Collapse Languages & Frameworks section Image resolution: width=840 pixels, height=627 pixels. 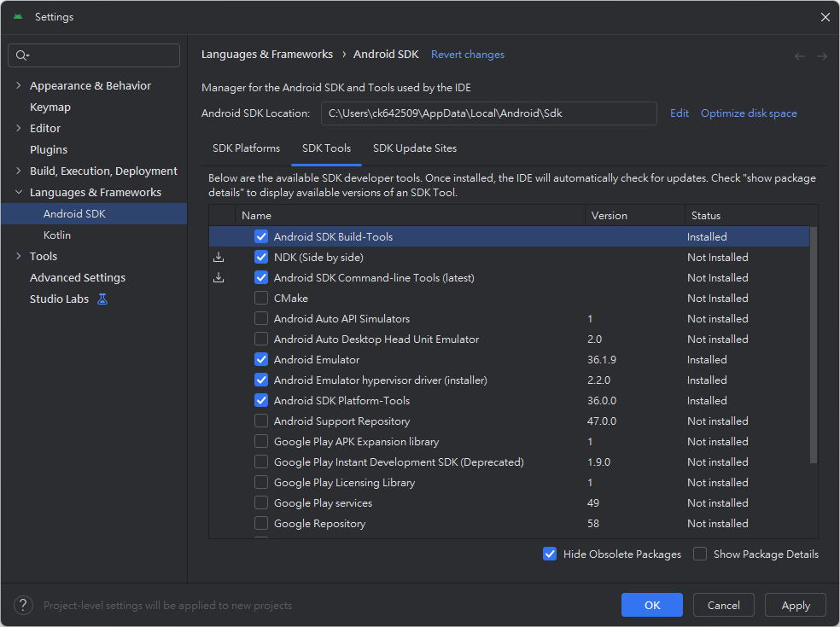pos(19,192)
